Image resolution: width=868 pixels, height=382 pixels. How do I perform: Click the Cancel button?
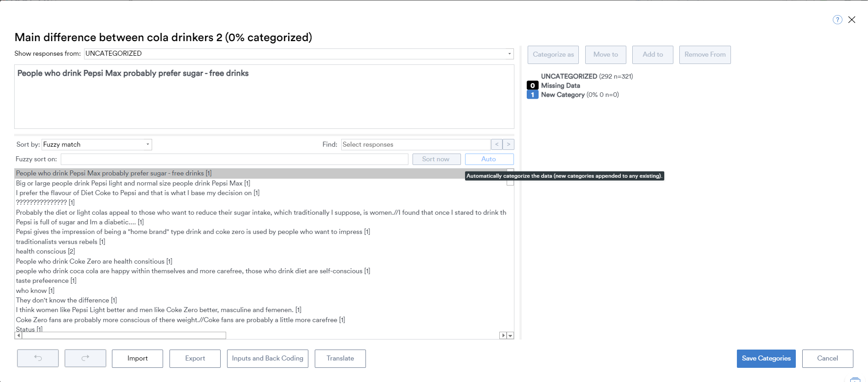(828, 358)
